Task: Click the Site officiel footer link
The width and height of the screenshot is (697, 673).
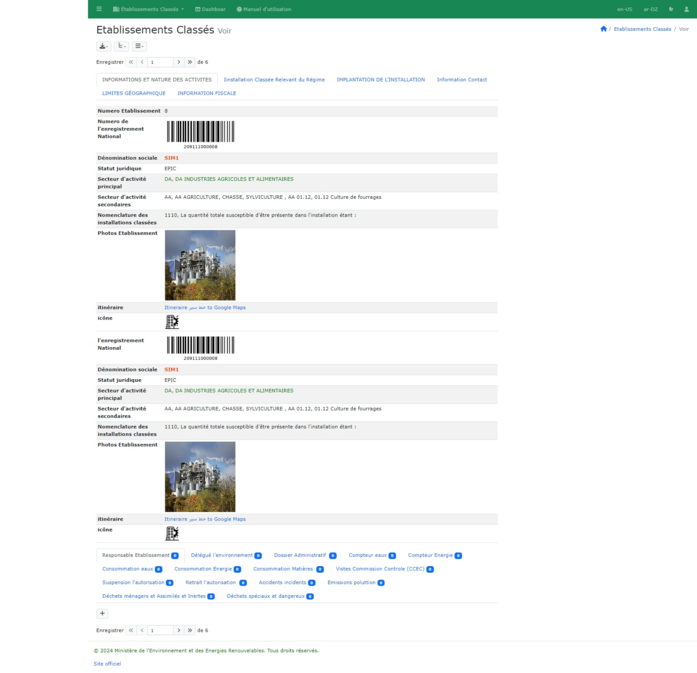Action: coord(107,663)
